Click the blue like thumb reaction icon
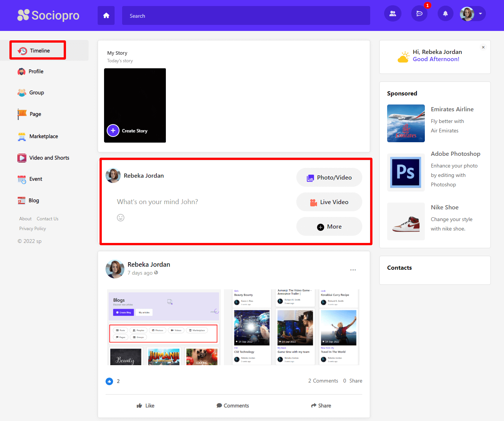The width and height of the screenshot is (504, 421). tap(109, 381)
